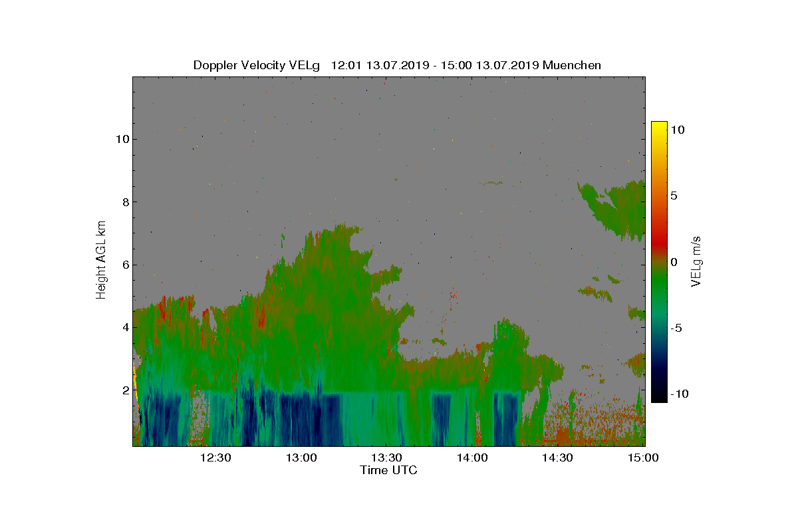798x532 pixels.
Task: Click the 13:00 time tick label
Action: tap(303, 458)
